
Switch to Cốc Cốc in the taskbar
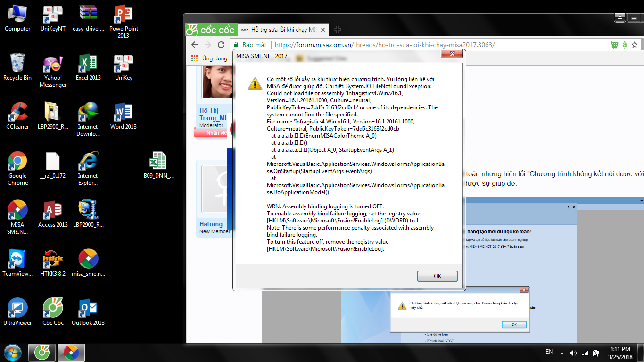[42, 352]
